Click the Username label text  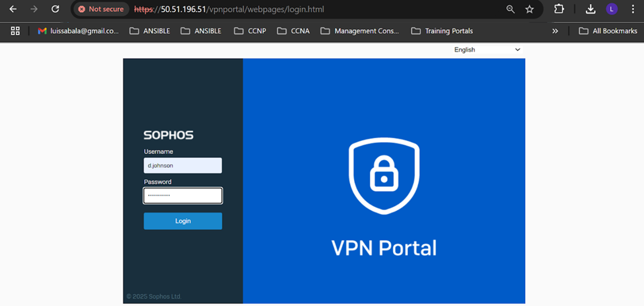click(x=159, y=151)
